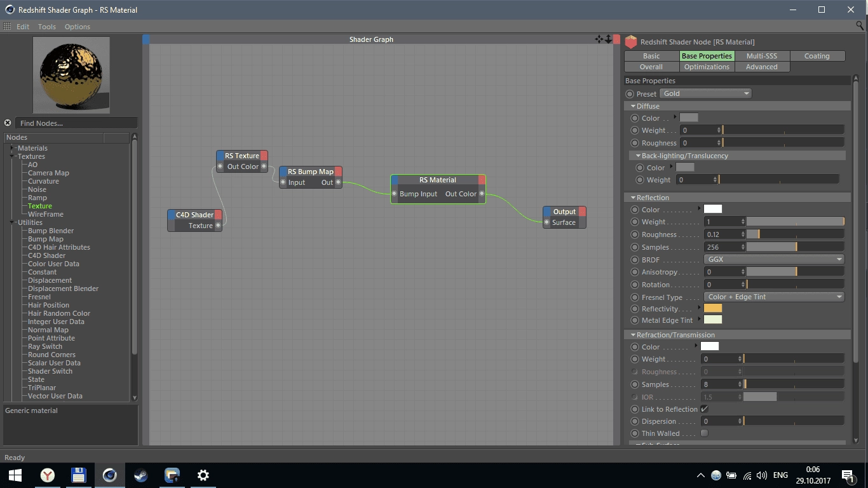Switch to the Multi-SSS tab

[x=762, y=56]
